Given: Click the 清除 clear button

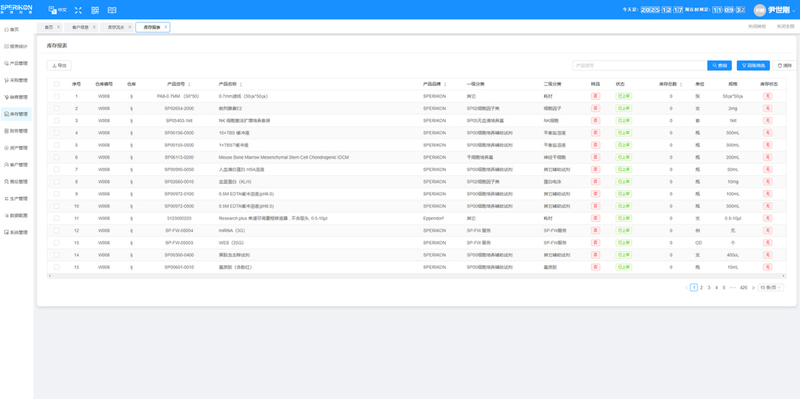Looking at the screenshot, I should (784, 65).
